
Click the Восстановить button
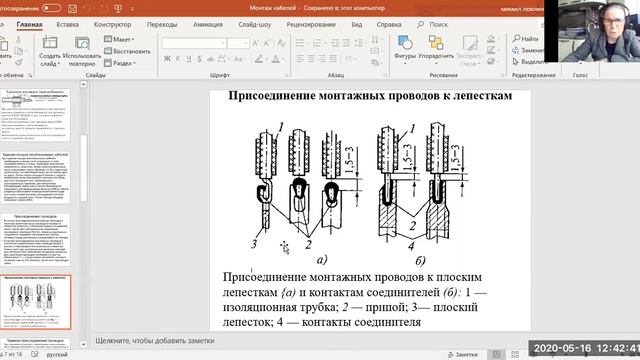click(127, 51)
